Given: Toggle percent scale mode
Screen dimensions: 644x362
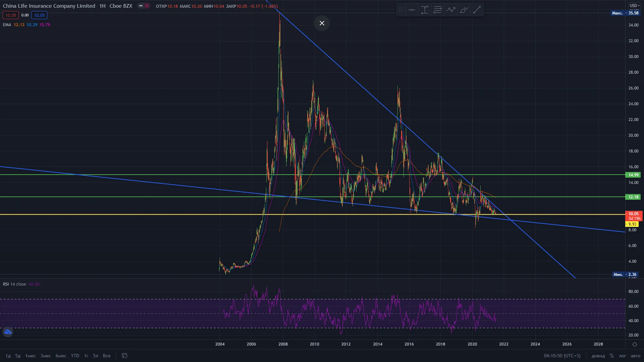Looking at the screenshot, I should coord(612,356).
